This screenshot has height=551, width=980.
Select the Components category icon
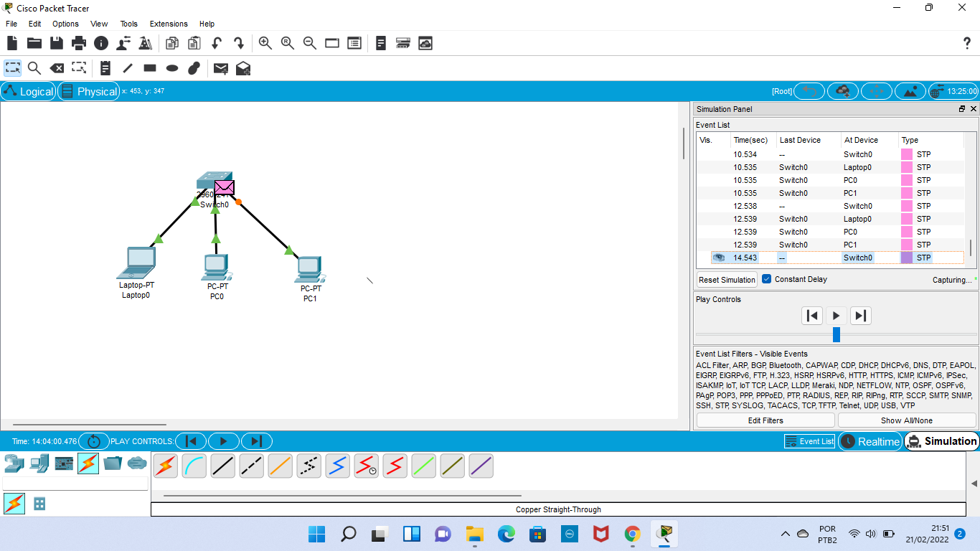pos(64,463)
